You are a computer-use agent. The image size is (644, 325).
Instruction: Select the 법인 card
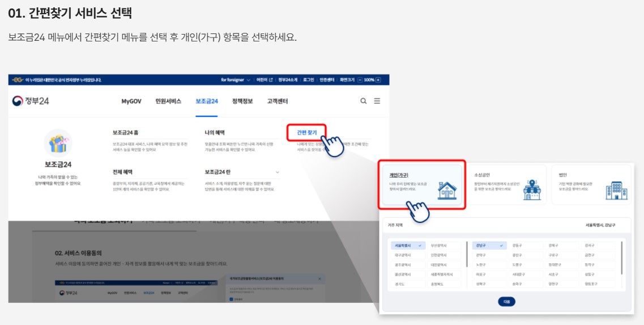coord(591,185)
